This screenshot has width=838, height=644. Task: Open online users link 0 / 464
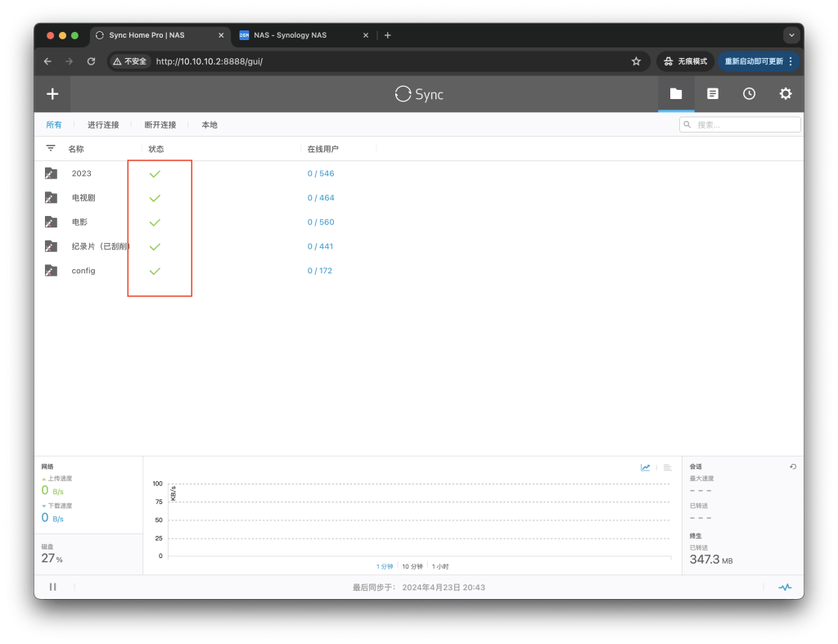(321, 198)
